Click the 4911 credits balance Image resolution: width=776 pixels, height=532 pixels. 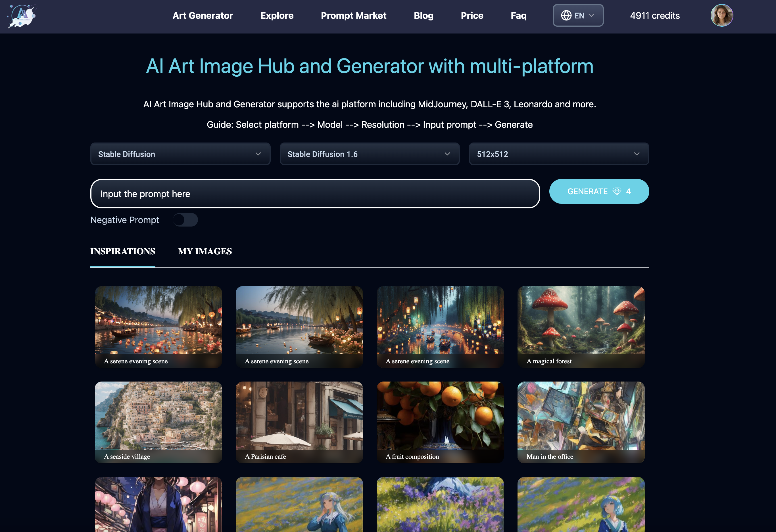(x=654, y=16)
